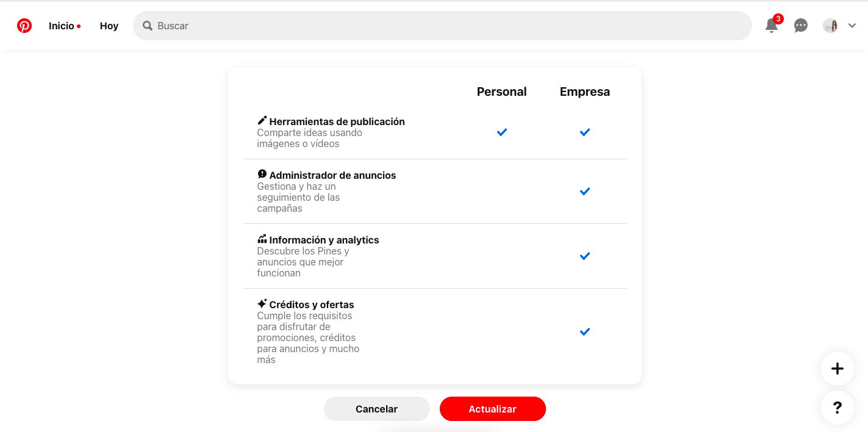Toggle the Personal checkmark for Herramientas de publicación
Screen dimensions: 868x432
(501, 132)
